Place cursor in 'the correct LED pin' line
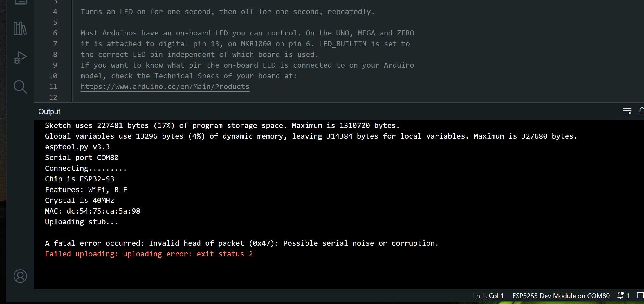This screenshot has width=644, height=304. click(x=199, y=54)
